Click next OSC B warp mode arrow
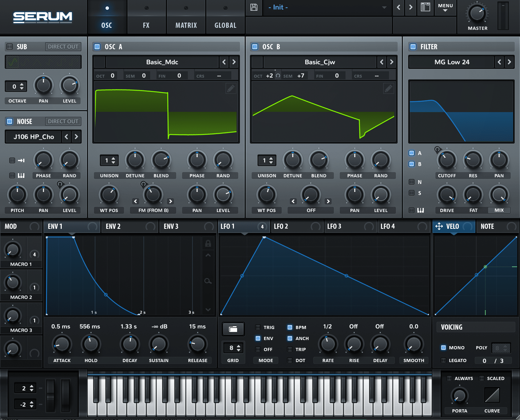The width and height of the screenshot is (520, 420). 328,201
